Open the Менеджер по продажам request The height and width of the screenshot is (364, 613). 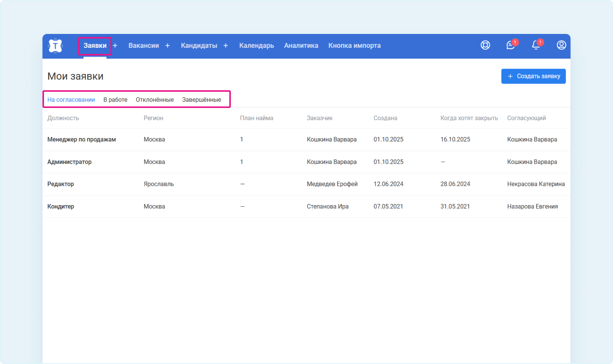[81, 140]
